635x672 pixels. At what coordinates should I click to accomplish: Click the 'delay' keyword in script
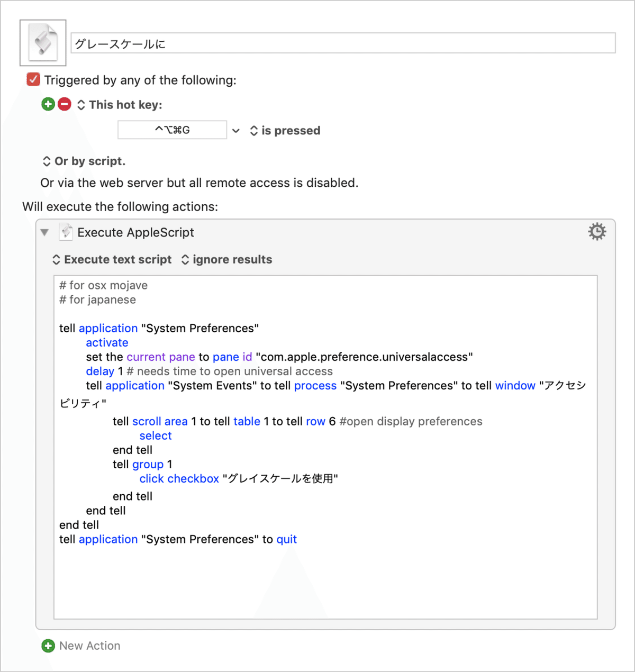tap(100, 371)
